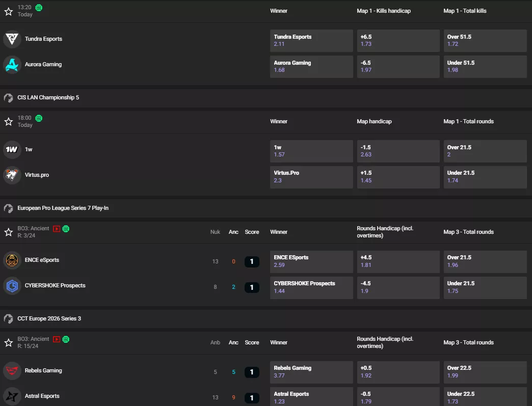
Task: Click the CIS LAN Championship 5 game icon
Action: [x=9, y=98]
